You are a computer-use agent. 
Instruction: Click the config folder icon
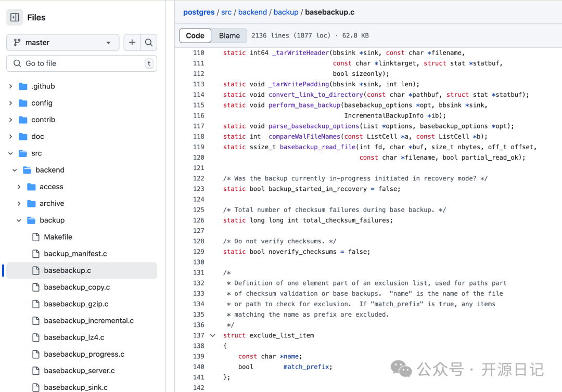(x=23, y=103)
